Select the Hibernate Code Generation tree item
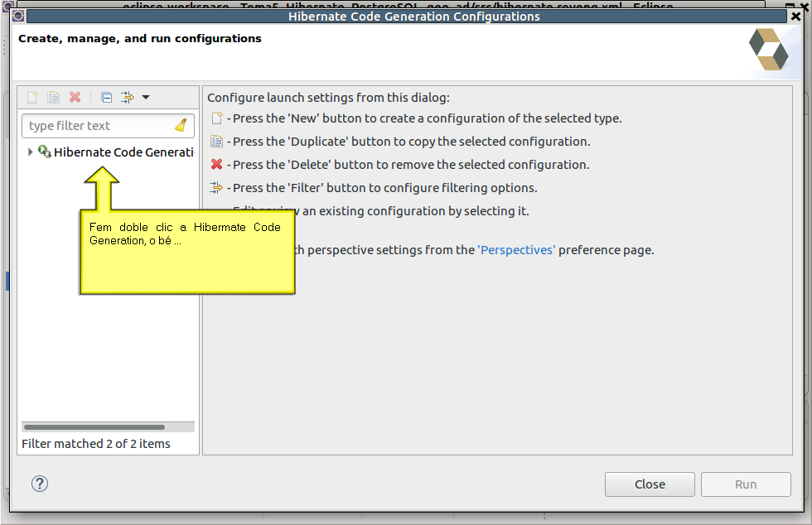 (123, 152)
